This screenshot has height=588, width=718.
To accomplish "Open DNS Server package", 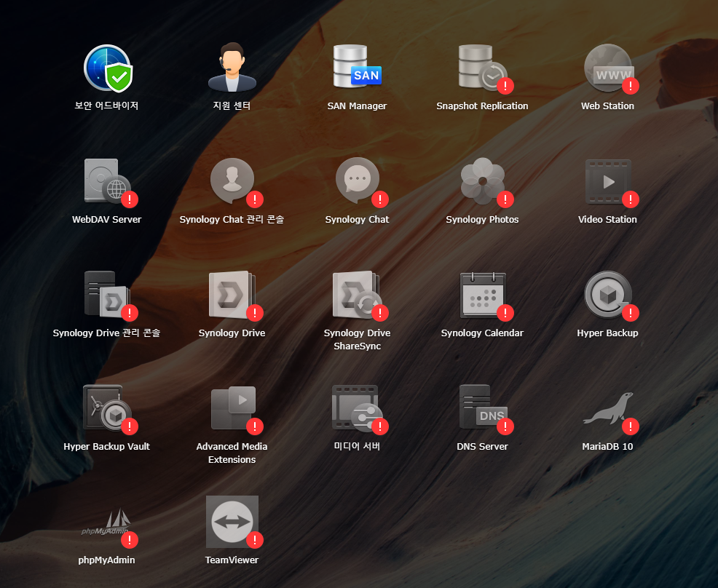I will pyautogui.click(x=482, y=409).
